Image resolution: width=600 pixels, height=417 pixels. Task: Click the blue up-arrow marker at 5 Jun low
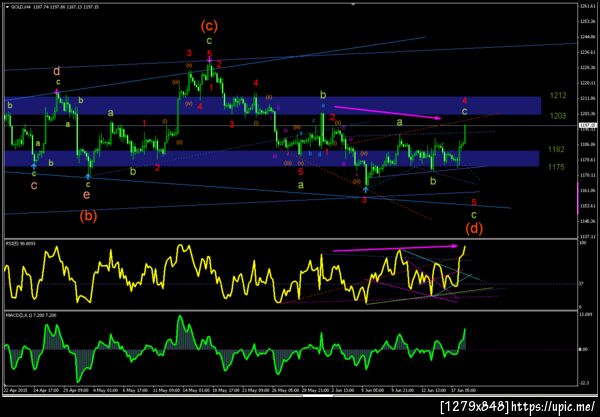(365, 189)
